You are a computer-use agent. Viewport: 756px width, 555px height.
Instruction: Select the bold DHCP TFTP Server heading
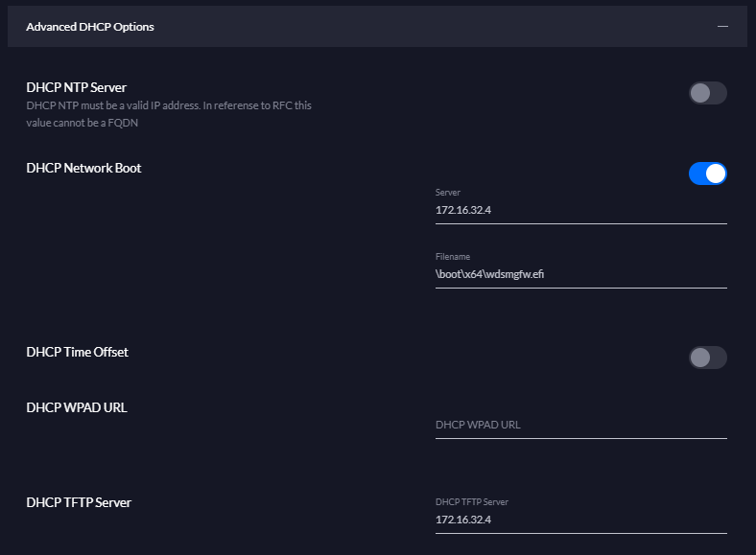point(79,502)
